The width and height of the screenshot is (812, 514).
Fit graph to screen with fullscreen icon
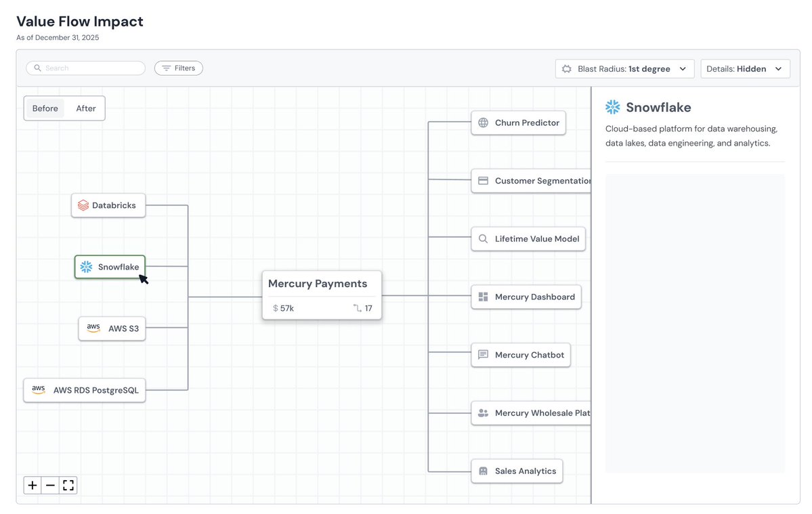[x=68, y=485]
